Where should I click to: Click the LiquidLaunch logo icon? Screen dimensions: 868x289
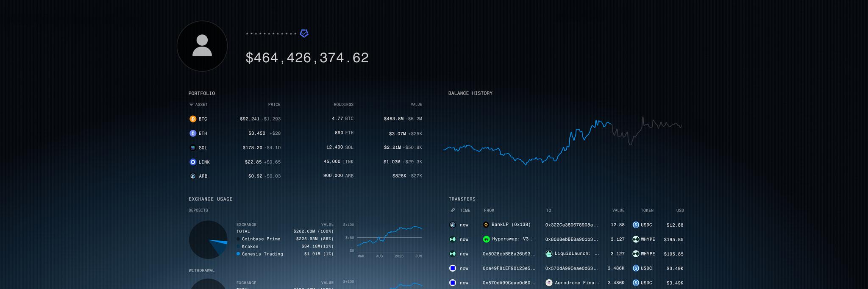point(549,254)
